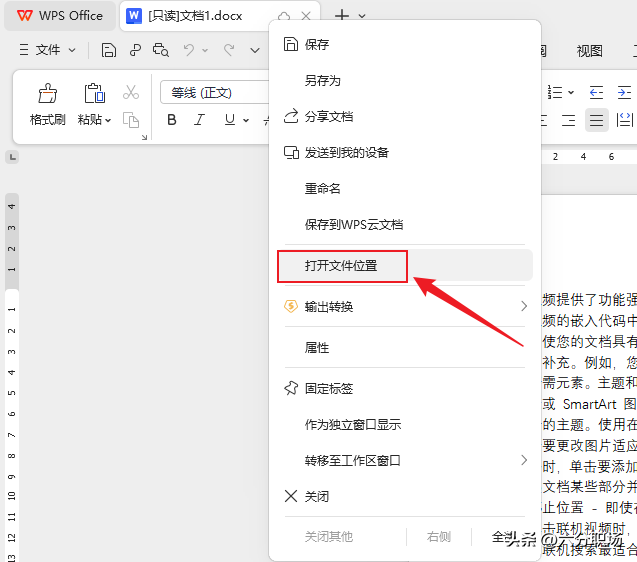
Task: Click the 关闭其他 button
Action: (329, 537)
